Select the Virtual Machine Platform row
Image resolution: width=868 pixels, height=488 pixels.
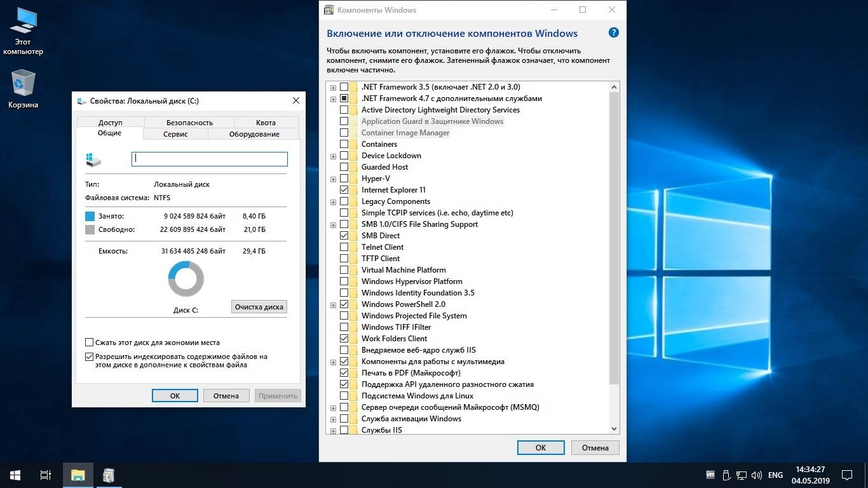(403, 270)
